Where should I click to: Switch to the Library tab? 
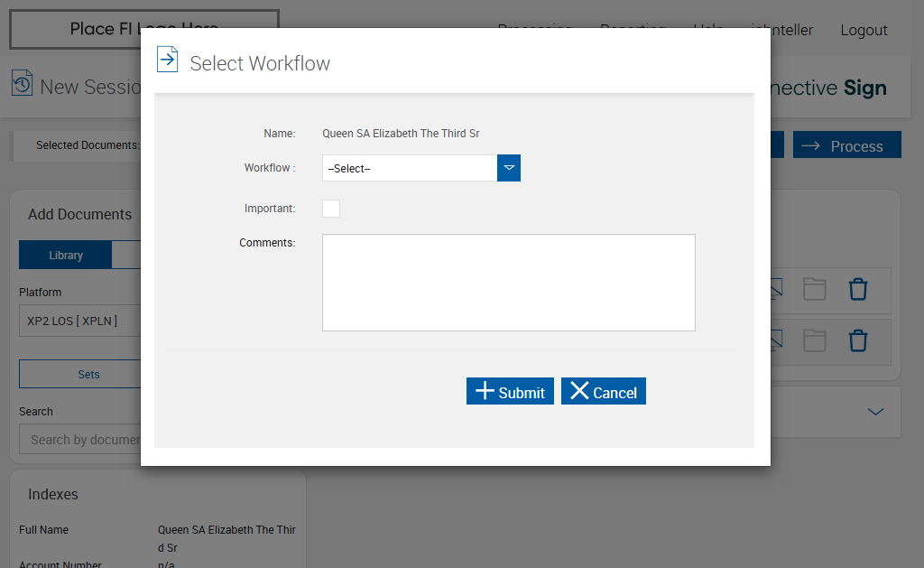tap(66, 256)
